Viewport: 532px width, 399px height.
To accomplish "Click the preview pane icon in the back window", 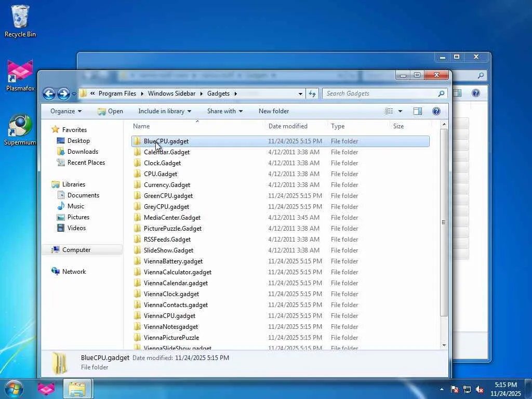I will [x=458, y=93].
